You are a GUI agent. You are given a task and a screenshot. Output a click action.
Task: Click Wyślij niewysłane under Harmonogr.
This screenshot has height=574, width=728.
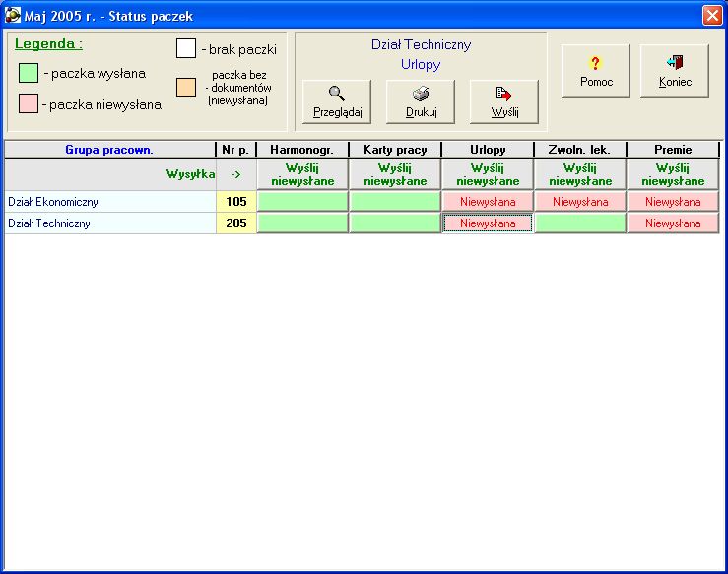pyautogui.click(x=302, y=174)
